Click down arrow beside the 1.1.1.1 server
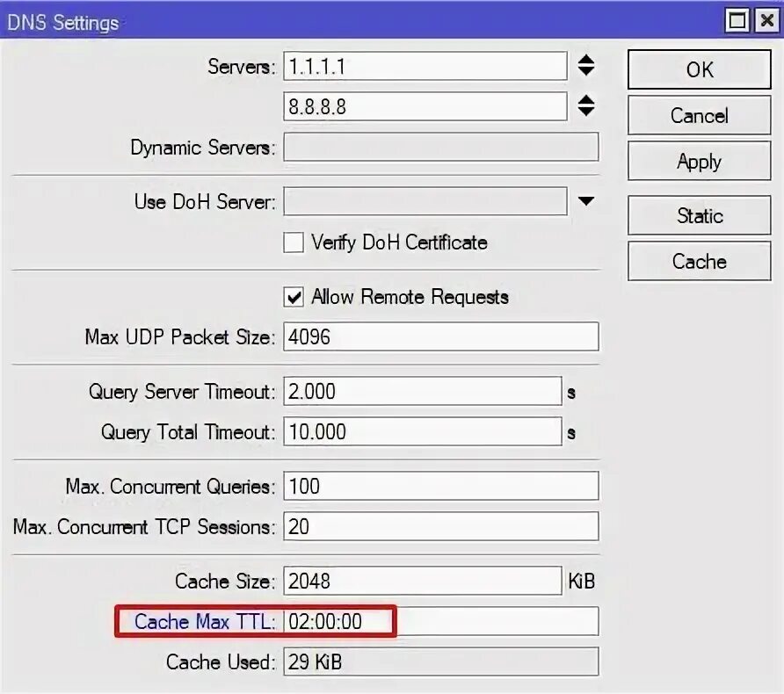784x694 pixels. click(x=586, y=71)
